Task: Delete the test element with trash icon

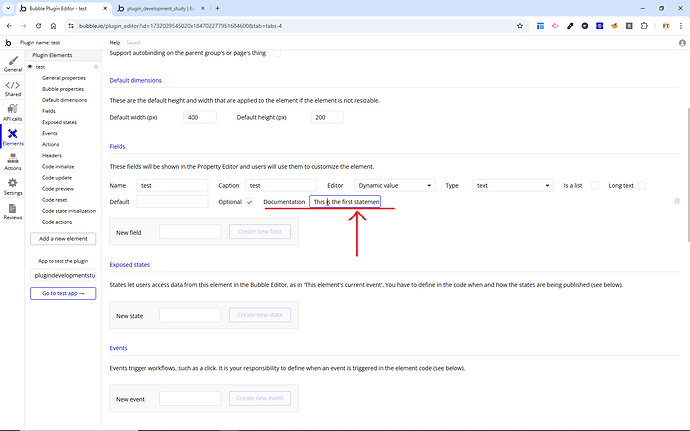Action: 96,67
